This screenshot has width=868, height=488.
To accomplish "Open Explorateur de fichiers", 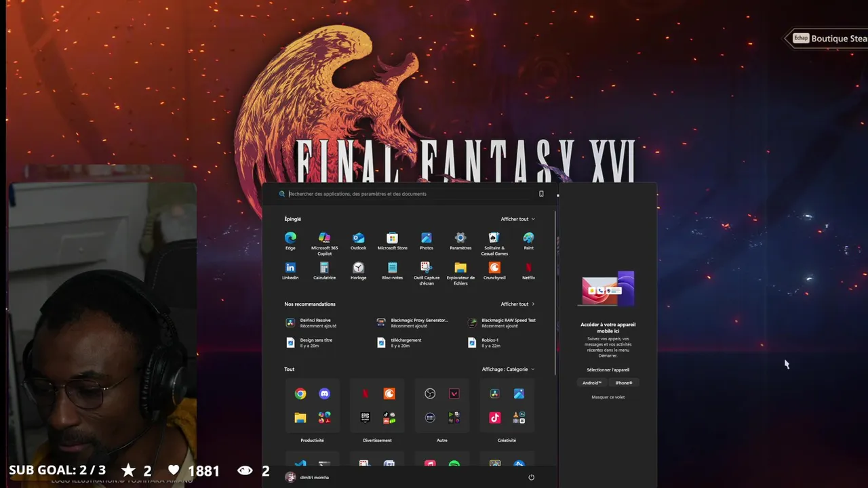I will coord(460,273).
